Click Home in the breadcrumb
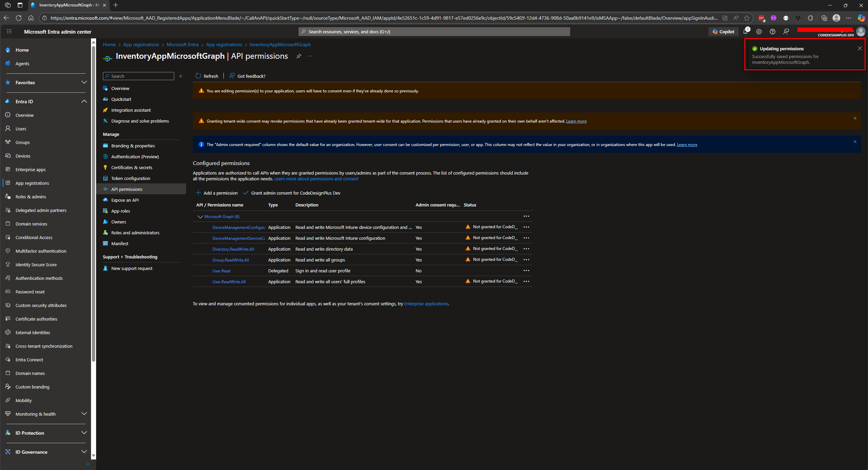The image size is (868, 470). [x=109, y=44]
